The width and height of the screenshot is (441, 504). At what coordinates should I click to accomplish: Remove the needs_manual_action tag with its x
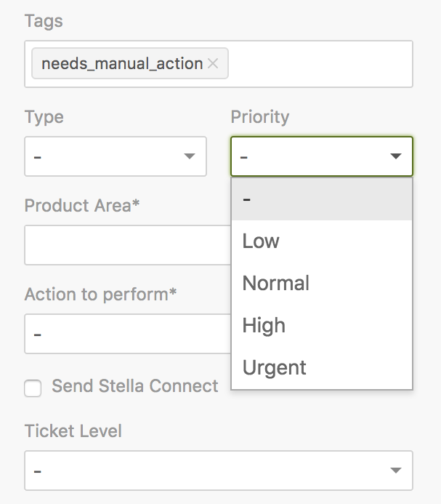pyautogui.click(x=213, y=64)
